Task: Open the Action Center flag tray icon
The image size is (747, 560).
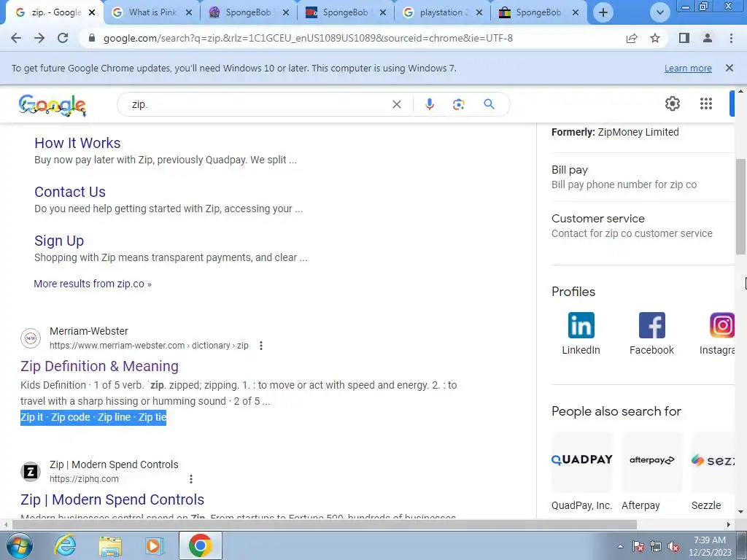Action: coord(639,547)
